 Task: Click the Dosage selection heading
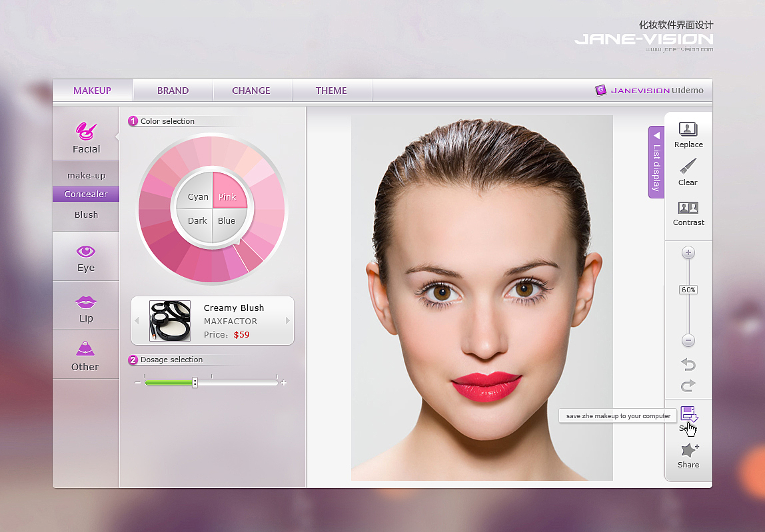(x=171, y=360)
